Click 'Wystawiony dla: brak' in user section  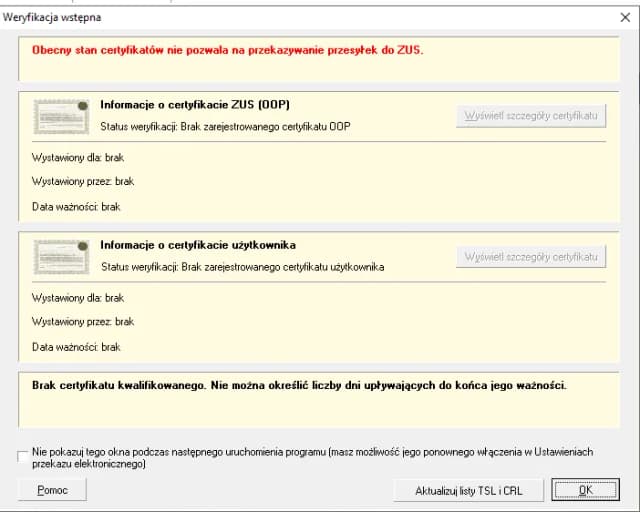(x=78, y=298)
